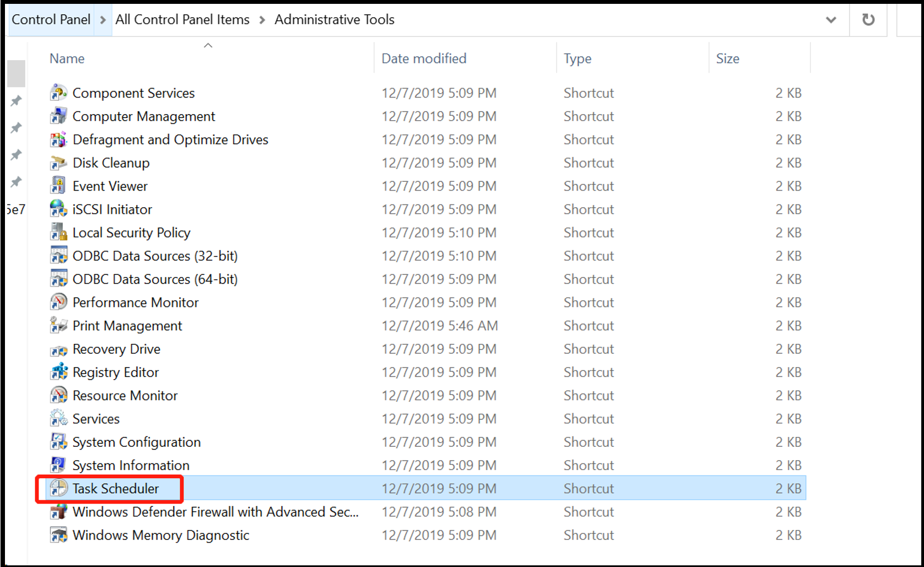The image size is (924, 567).
Task: Click the Computer Management icon
Action: tap(58, 116)
